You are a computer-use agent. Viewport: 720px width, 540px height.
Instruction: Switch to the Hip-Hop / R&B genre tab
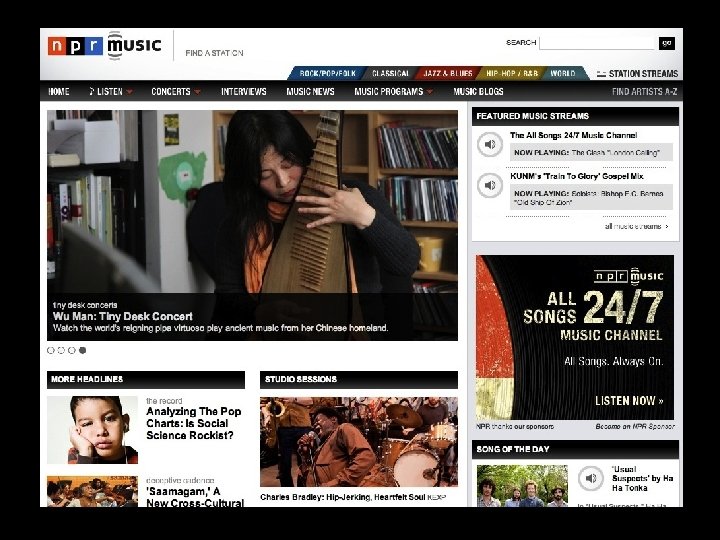click(512, 73)
